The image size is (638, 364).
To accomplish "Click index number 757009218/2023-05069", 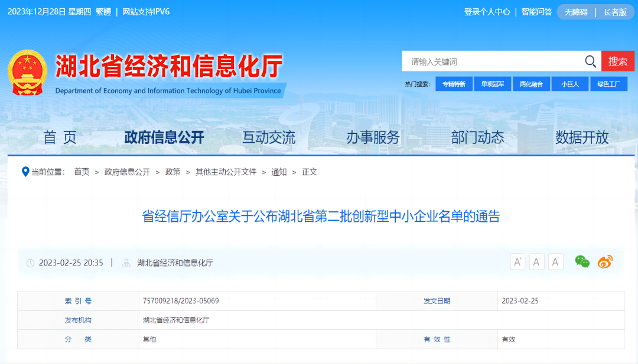I will [181, 301].
